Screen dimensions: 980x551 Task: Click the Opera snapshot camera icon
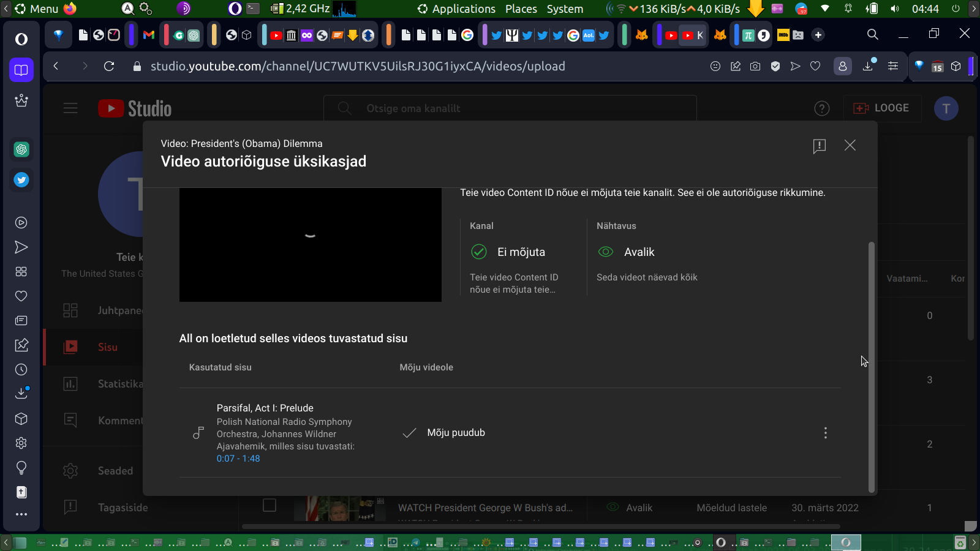(755, 66)
